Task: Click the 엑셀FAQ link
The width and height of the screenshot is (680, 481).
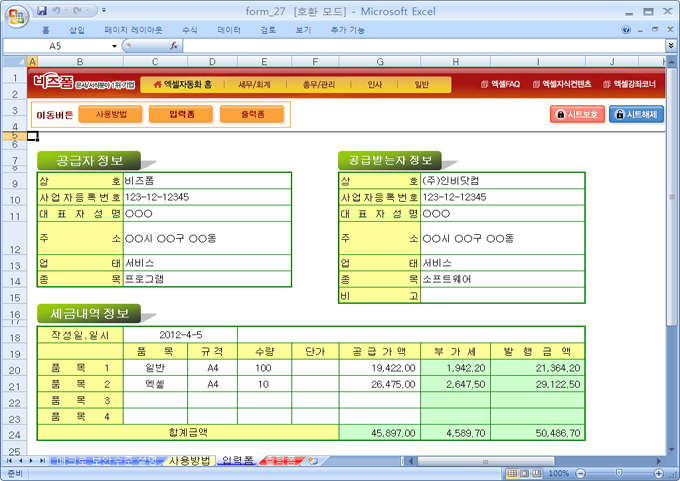Action: [x=500, y=85]
